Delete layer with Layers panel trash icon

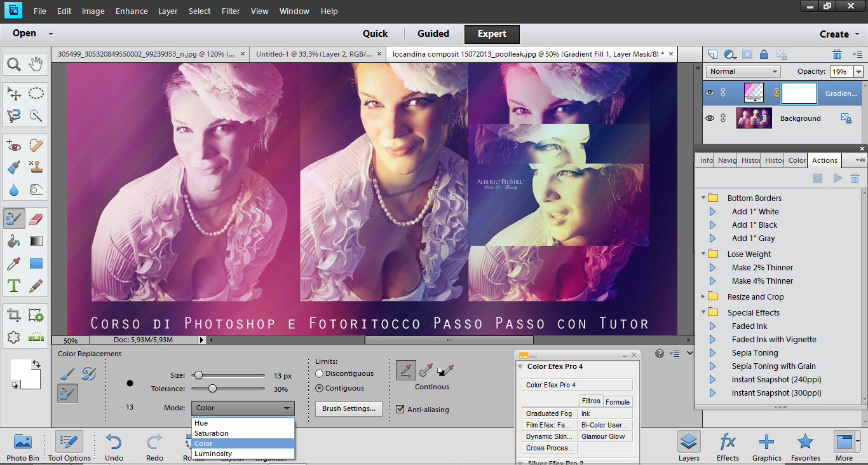(837, 55)
